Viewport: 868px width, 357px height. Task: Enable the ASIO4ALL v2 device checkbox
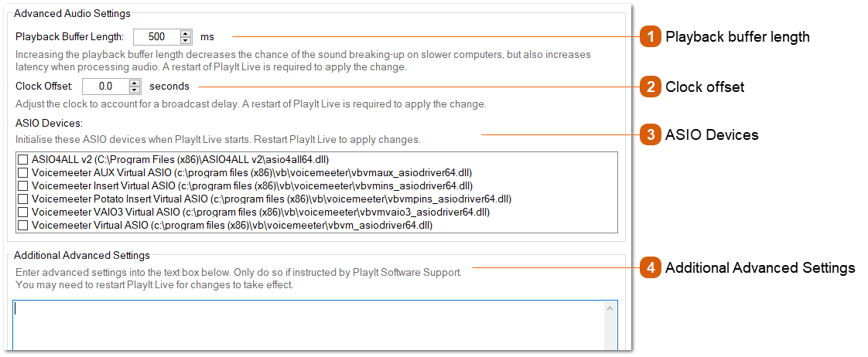[x=23, y=159]
